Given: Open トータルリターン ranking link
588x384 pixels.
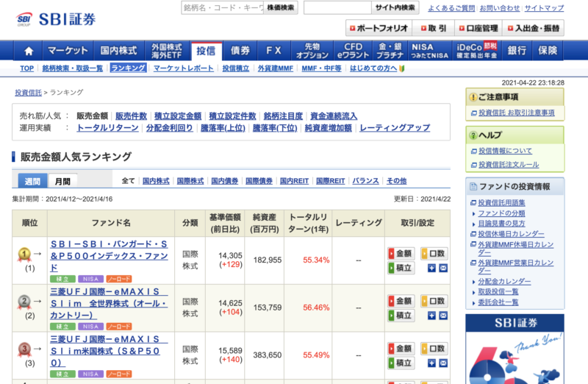Looking at the screenshot, I should tap(107, 127).
